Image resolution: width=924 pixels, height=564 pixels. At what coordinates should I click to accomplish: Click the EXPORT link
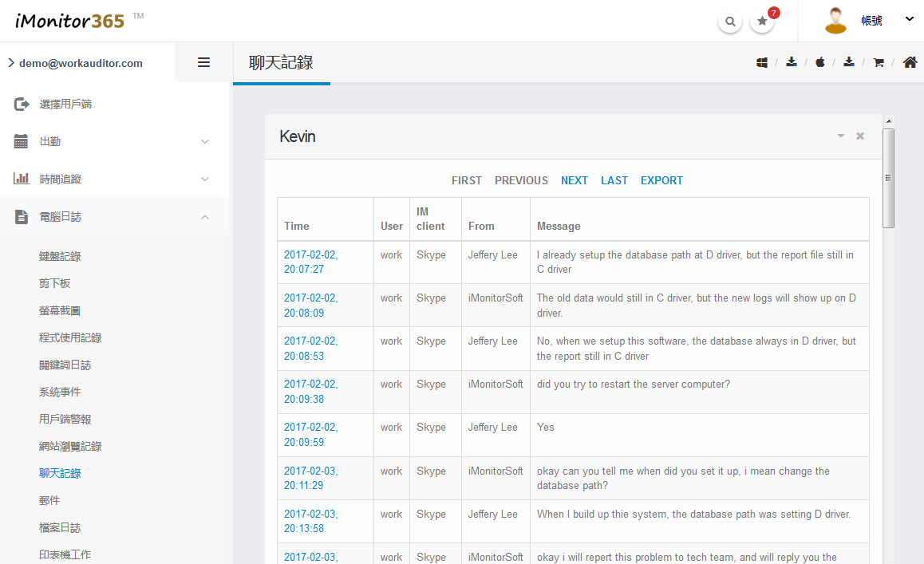pyautogui.click(x=661, y=180)
